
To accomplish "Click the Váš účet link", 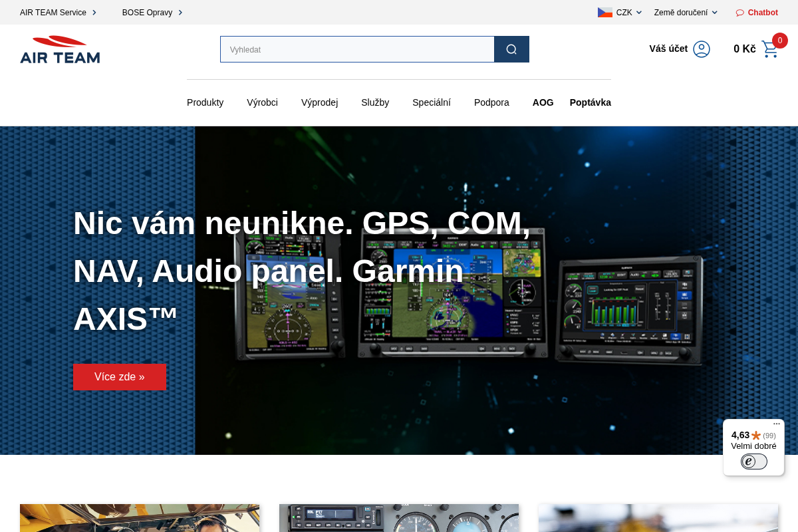I will point(668,49).
